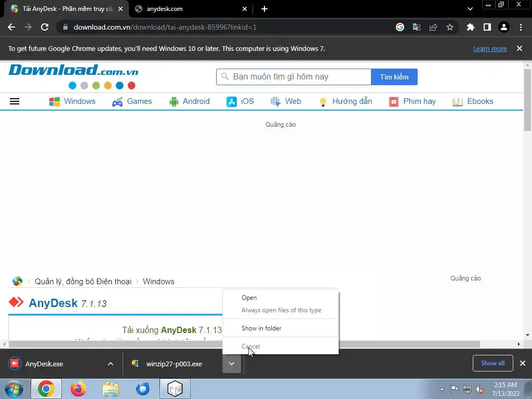Viewport: 532px width, 399px height.
Task: Click the address bar URL
Action: [x=165, y=27]
